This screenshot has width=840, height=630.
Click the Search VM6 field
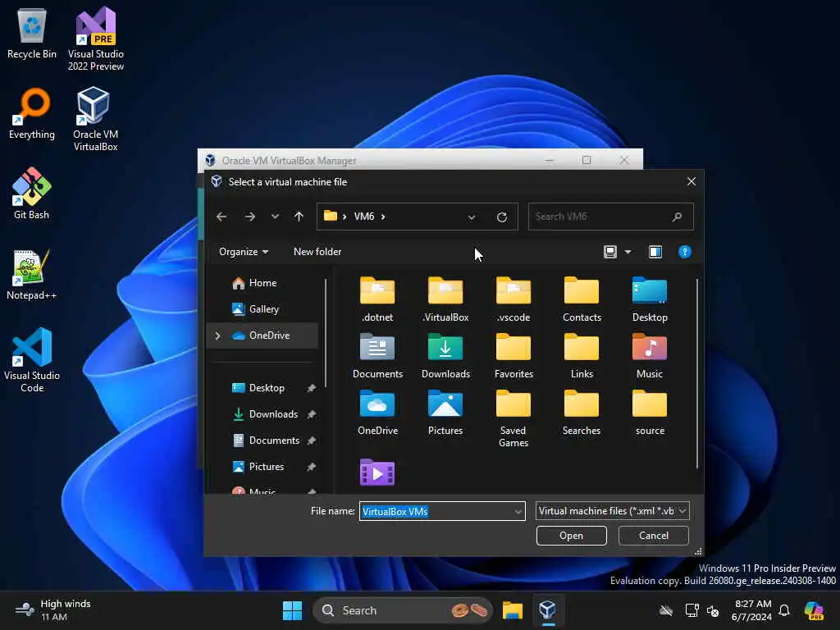(x=610, y=217)
